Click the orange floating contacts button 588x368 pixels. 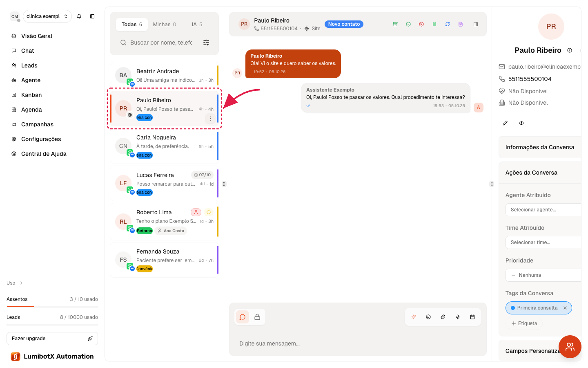click(x=570, y=347)
